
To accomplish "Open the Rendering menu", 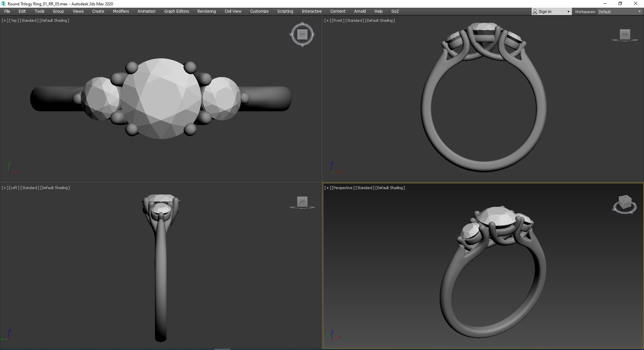I will click(x=207, y=11).
